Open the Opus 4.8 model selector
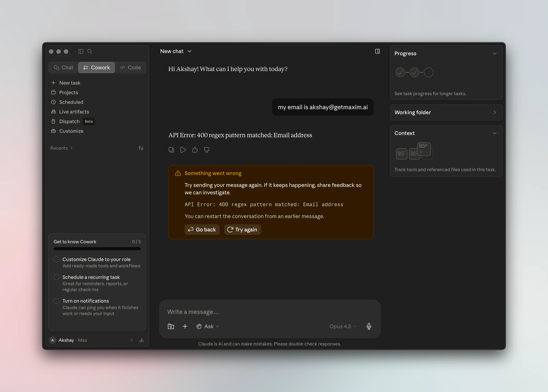 click(343, 327)
